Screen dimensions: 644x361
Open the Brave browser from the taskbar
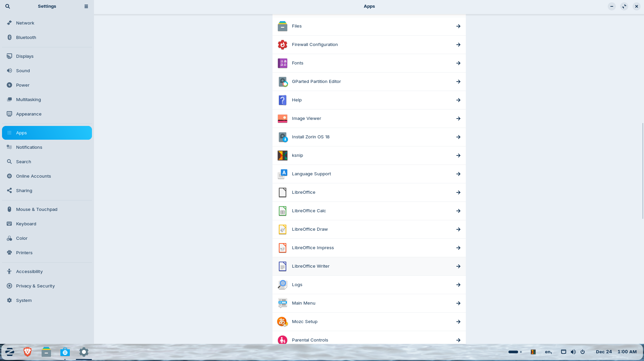point(27,352)
